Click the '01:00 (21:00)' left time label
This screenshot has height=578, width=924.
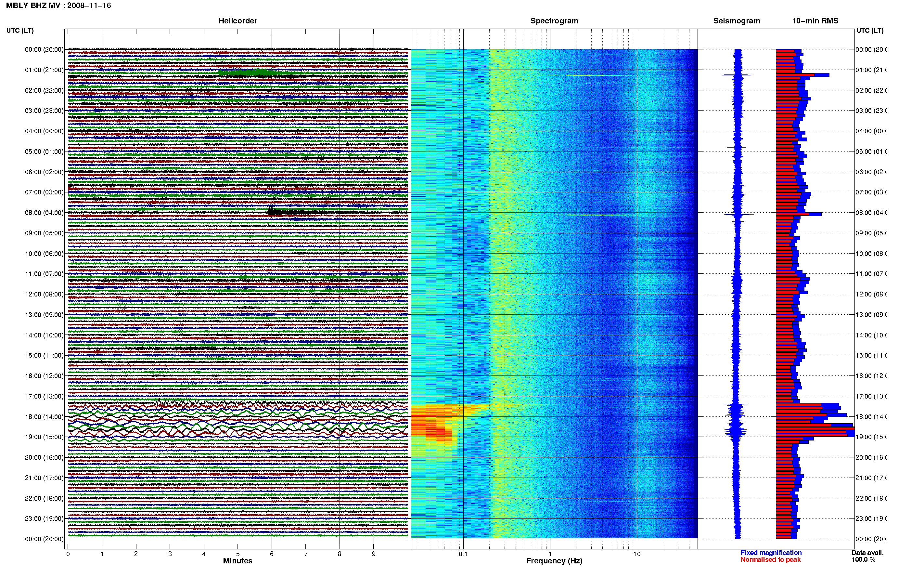point(44,70)
